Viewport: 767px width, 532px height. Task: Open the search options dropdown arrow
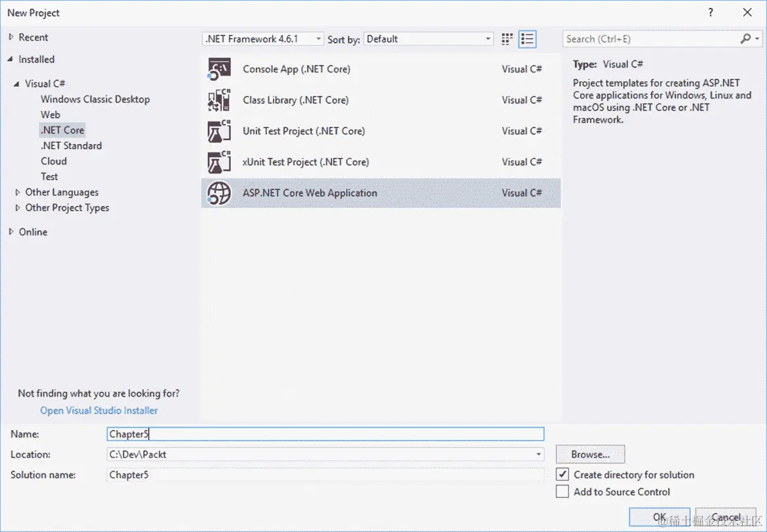point(756,39)
